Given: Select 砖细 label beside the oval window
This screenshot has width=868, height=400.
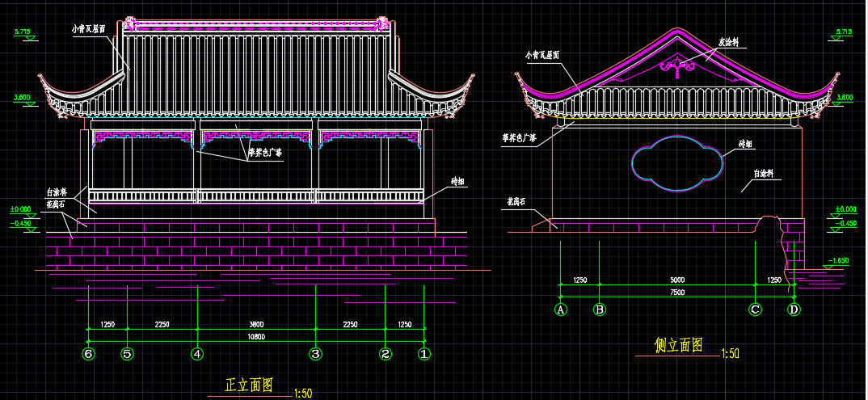Looking at the screenshot, I should click(745, 143).
